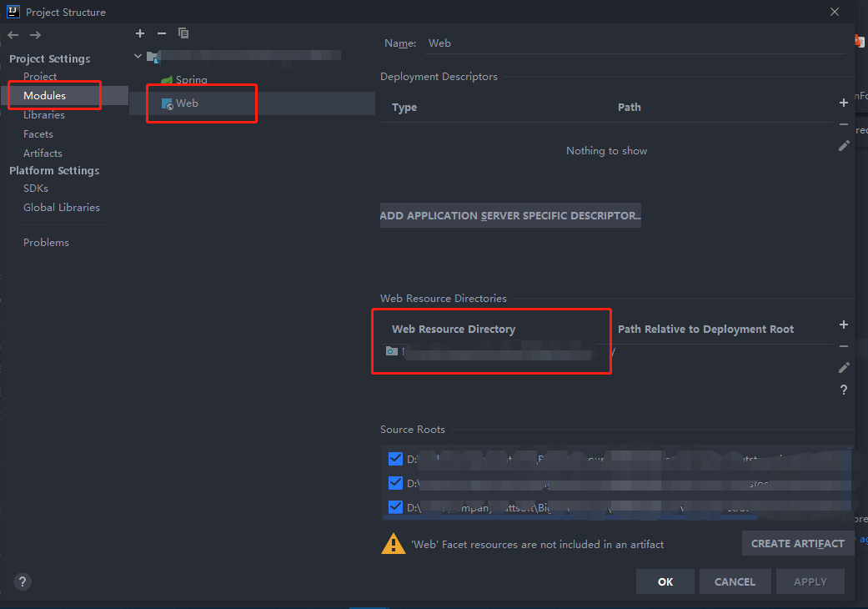Click the Name field containing Web
The image size is (868, 609).
635,43
